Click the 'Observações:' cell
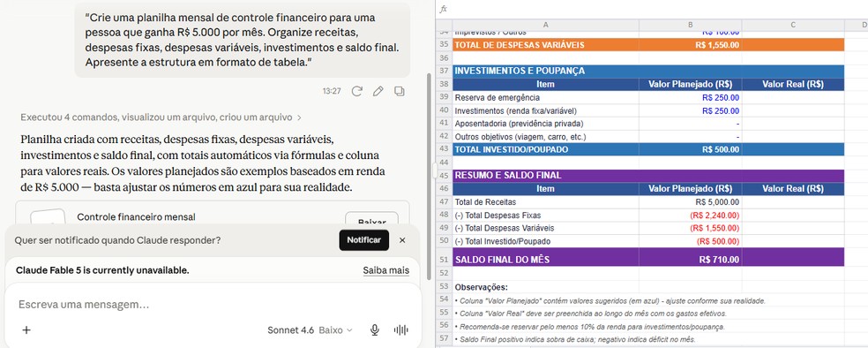The image size is (868, 348). [x=546, y=287]
